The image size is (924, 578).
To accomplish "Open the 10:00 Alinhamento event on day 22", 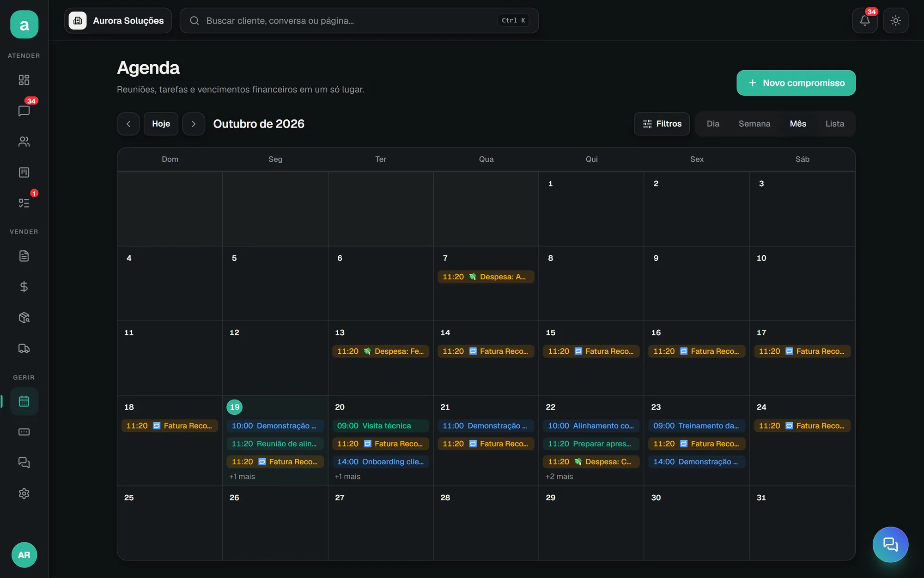I will (591, 425).
